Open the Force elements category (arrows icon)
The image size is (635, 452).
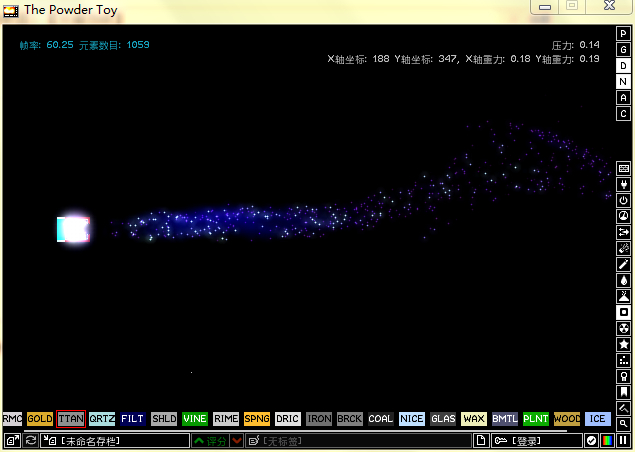[x=624, y=232]
